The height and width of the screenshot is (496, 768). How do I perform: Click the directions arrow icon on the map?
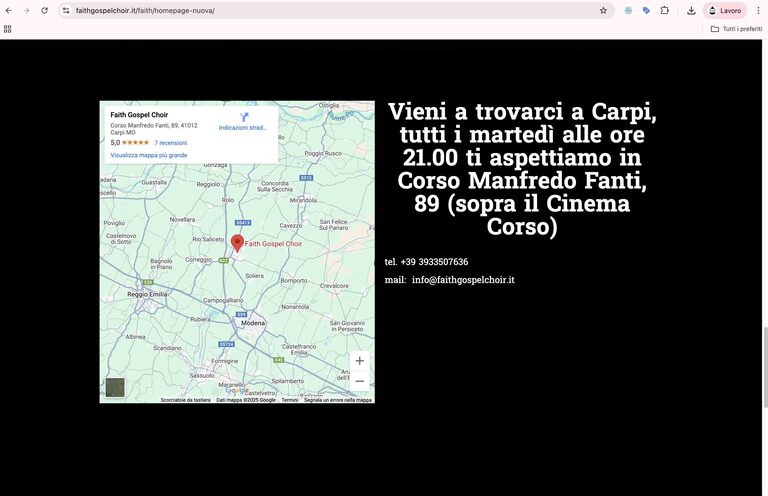pyautogui.click(x=243, y=117)
